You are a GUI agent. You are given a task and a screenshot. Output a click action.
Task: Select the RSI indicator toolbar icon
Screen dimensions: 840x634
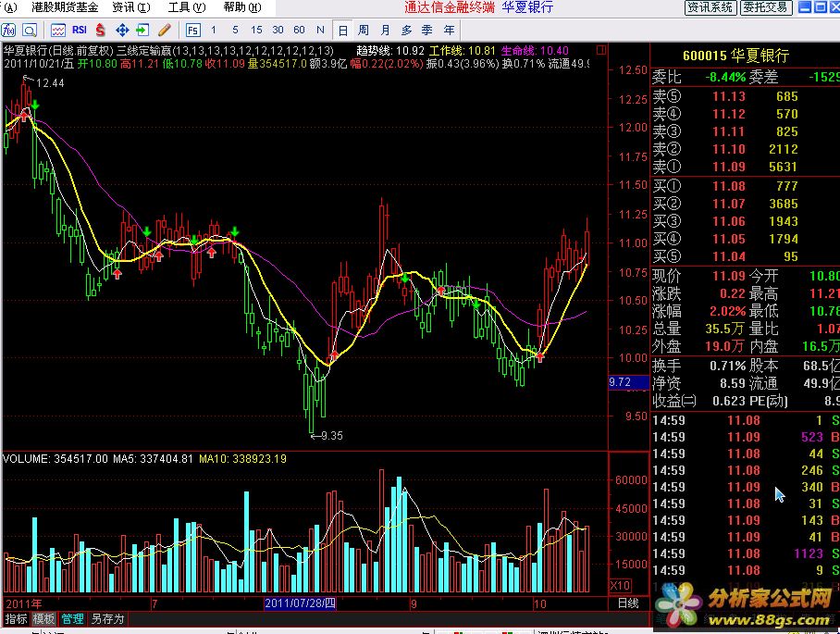click(x=80, y=30)
